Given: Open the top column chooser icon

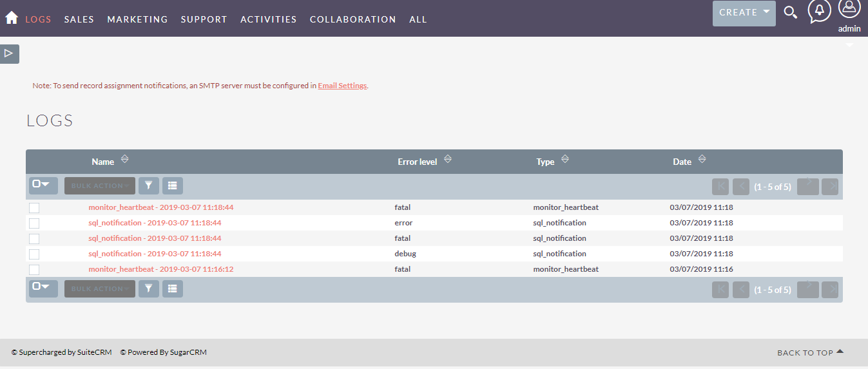Looking at the screenshot, I should coord(172,185).
